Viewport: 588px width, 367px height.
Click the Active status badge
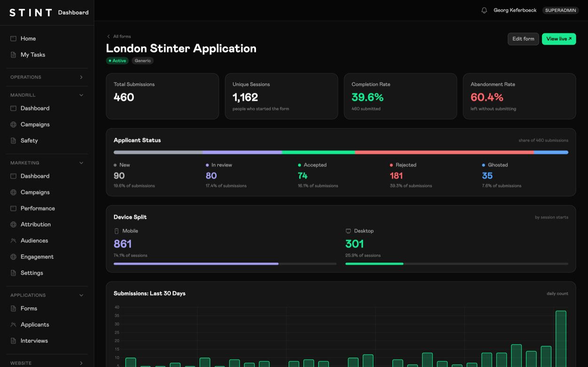point(117,61)
